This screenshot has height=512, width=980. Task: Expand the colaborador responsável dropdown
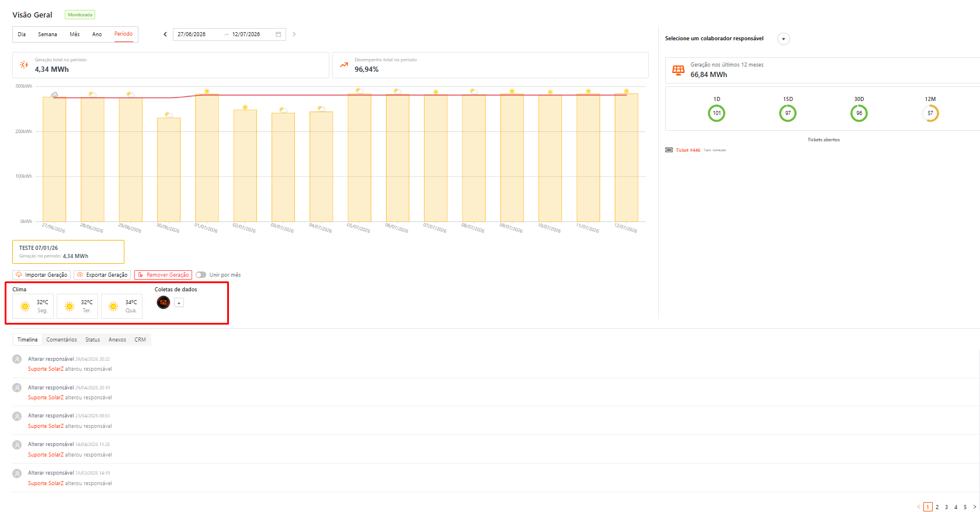(784, 39)
